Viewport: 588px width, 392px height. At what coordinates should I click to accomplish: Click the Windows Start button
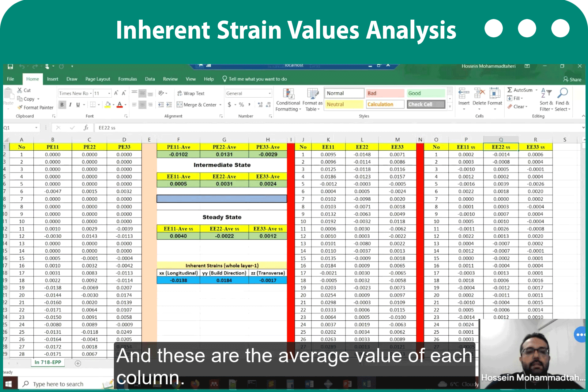pos(9,384)
